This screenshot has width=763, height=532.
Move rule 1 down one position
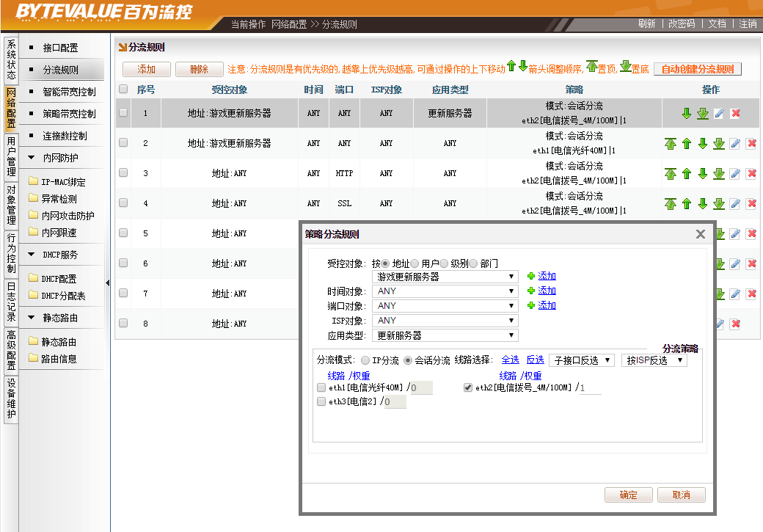pos(687,114)
